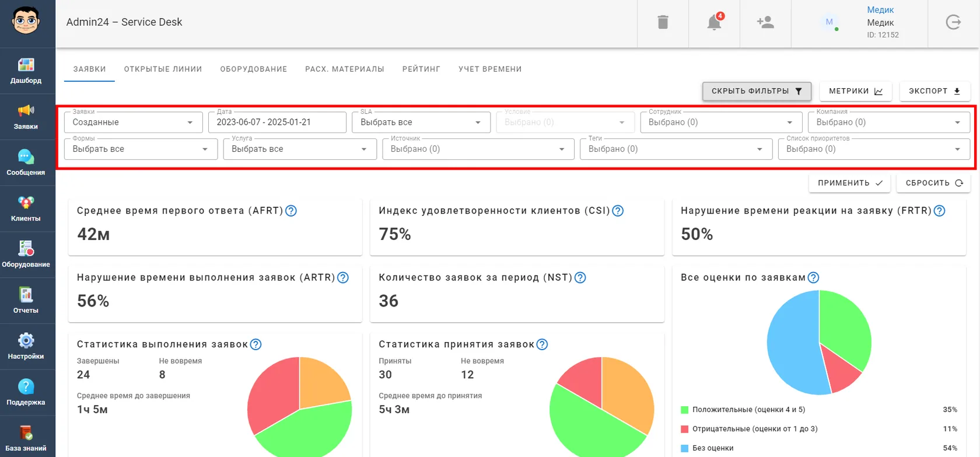Expand the Источник filter dropdown
980x457 pixels.
pos(478,149)
